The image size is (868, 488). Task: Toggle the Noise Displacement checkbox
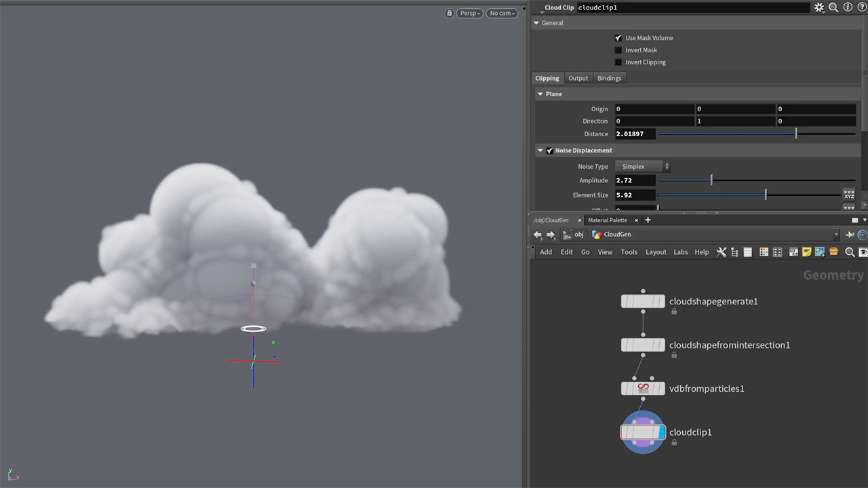pos(549,150)
